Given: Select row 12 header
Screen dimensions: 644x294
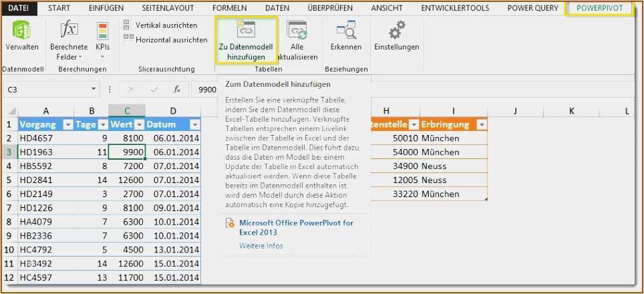Looking at the screenshot, I should (9, 277).
